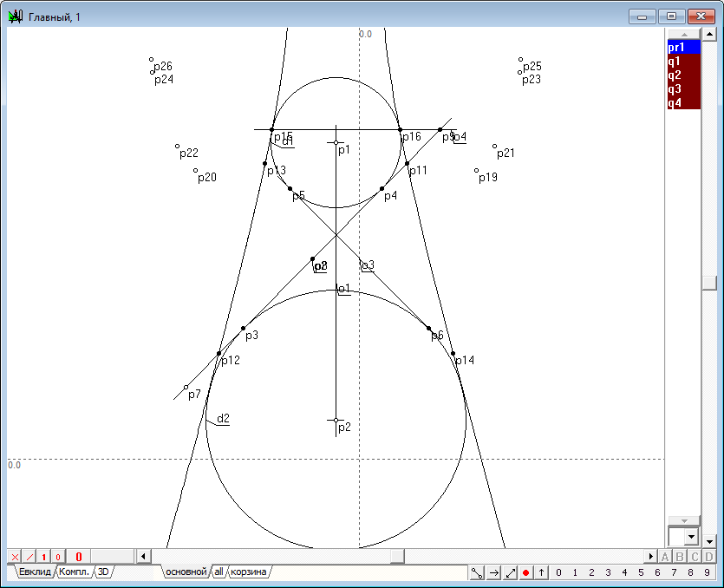
Task: Open the основной layer tab
Action: (x=186, y=572)
